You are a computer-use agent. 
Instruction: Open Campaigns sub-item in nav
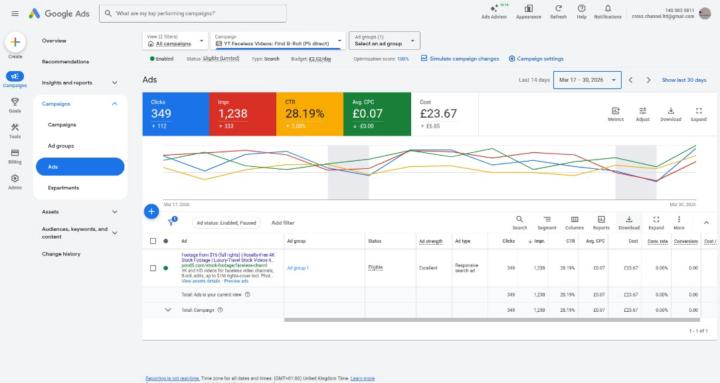click(62, 125)
